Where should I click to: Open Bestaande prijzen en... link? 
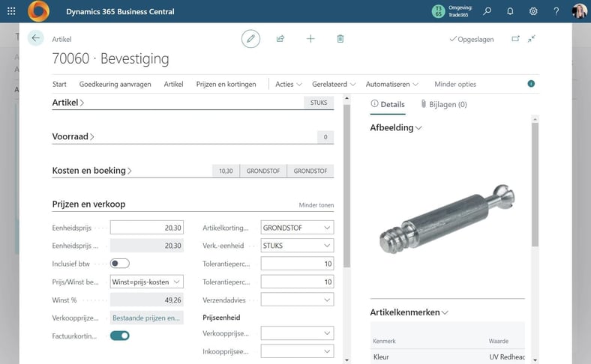pos(146,318)
